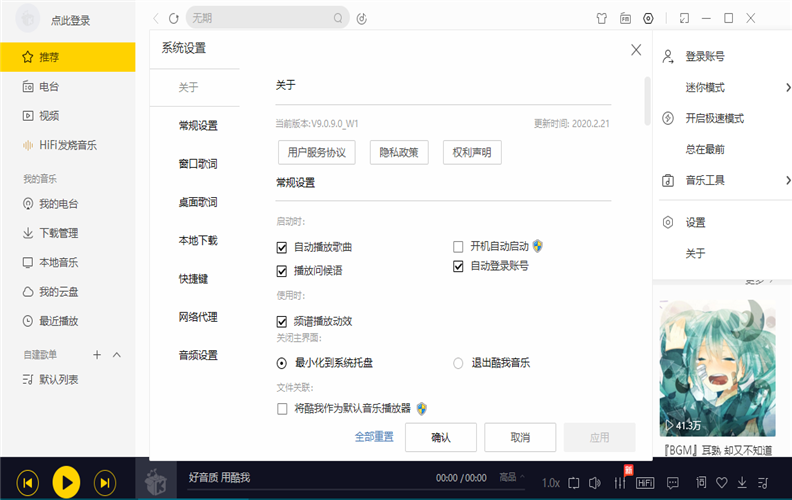The width and height of the screenshot is (792, 500).
Task: Click the search input field
Action: point(260,18)
